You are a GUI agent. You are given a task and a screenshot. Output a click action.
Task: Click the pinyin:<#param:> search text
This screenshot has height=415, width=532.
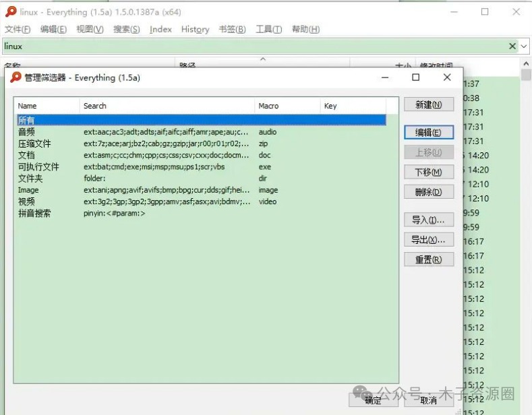[115, 214]
